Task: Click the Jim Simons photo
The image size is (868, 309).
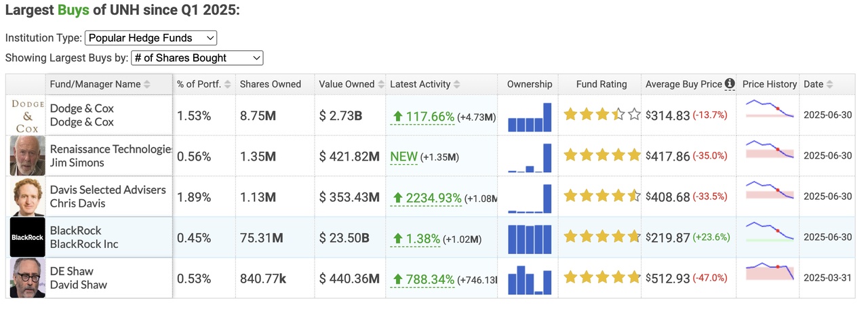Action: tap(27, 156)
